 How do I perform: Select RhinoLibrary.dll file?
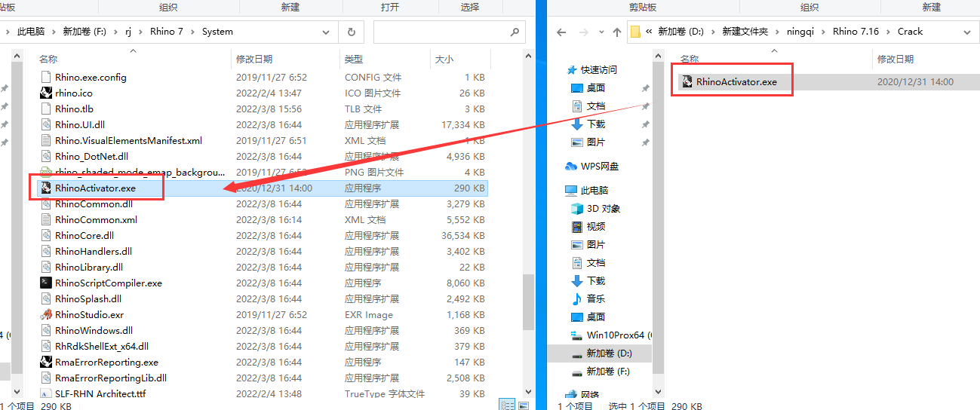click(88, 267)
